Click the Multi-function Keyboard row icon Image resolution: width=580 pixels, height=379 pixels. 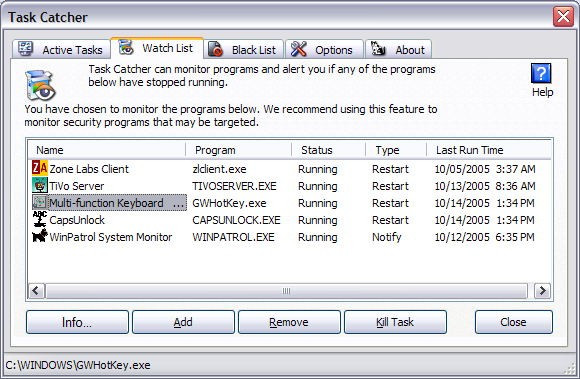point(40,202)
